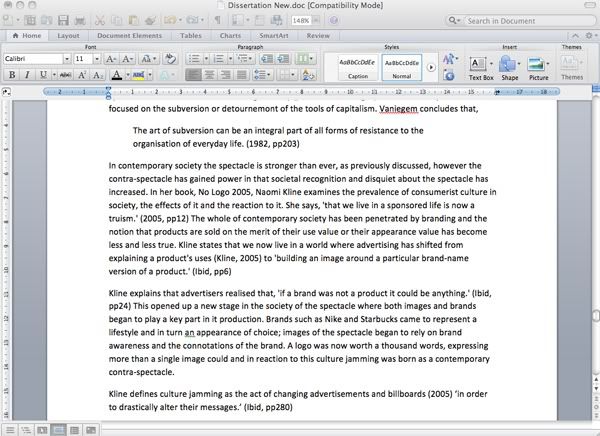Image resolution: width=600 pixels, height=436 pixels.
Task: Open the Charts tab
Action: point(230,36)
